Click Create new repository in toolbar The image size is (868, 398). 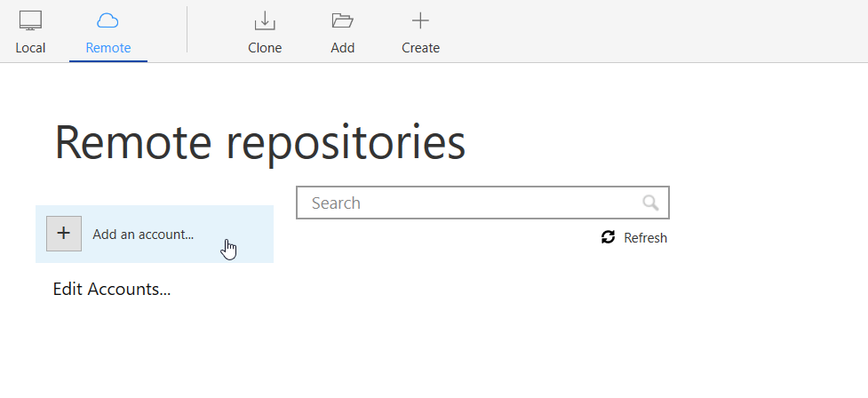tap(420, 32)
